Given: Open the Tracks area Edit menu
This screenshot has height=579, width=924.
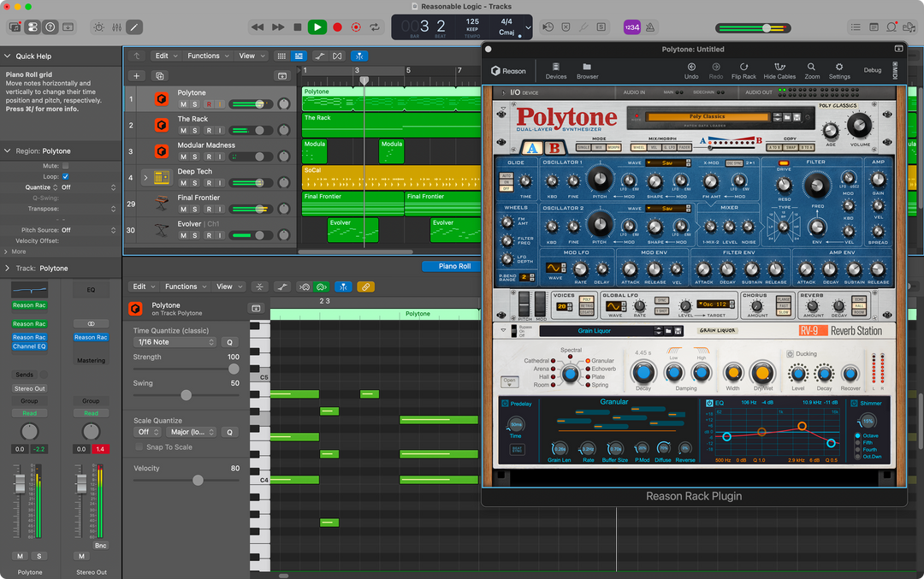Looking at the screenshot, I should pyautogui.click(x=166, y=56).
